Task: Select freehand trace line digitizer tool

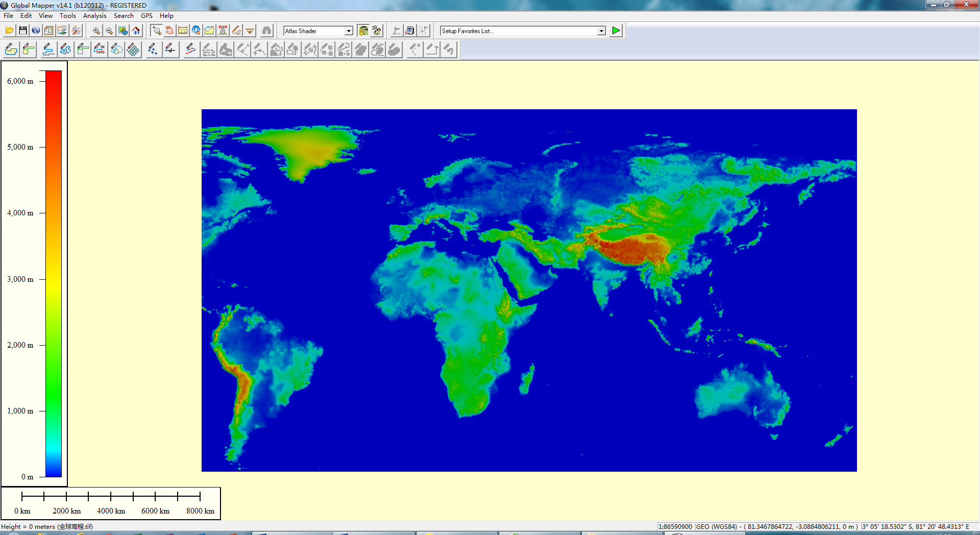Action: click(x=65, y=50)
